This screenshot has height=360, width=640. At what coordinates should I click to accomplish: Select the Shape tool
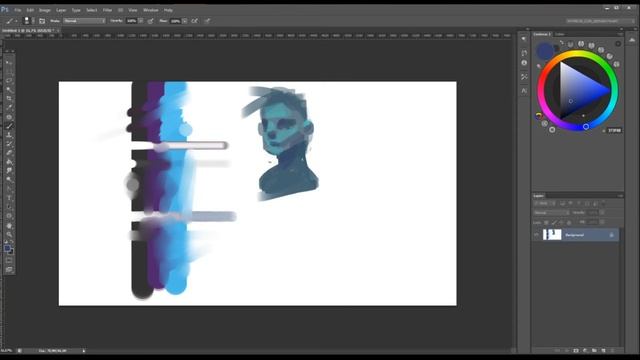point(9,216)
